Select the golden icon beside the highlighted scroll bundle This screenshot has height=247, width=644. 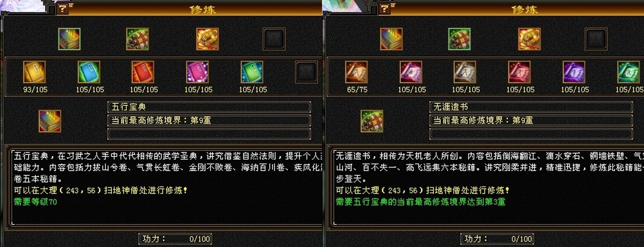coord(529,39)
